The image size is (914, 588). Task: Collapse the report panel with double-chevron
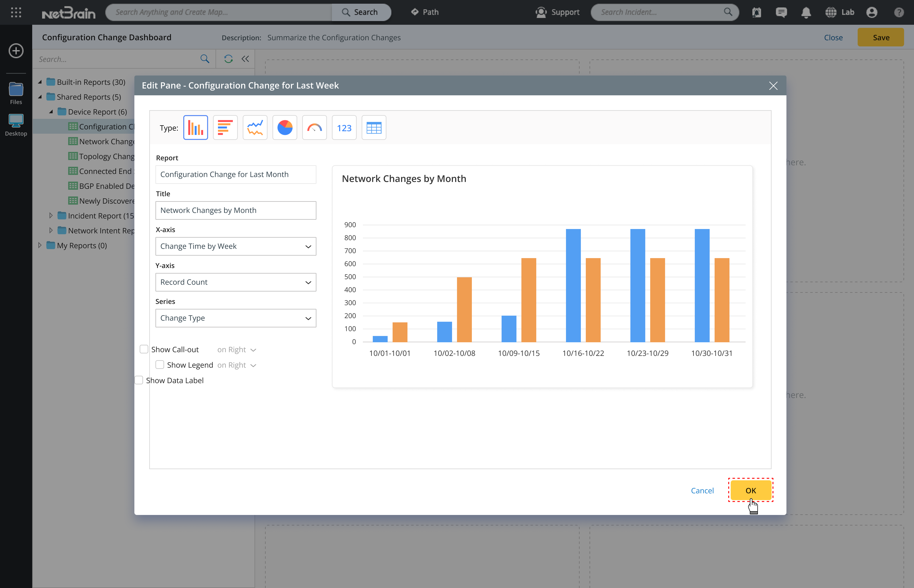(245, 59)
